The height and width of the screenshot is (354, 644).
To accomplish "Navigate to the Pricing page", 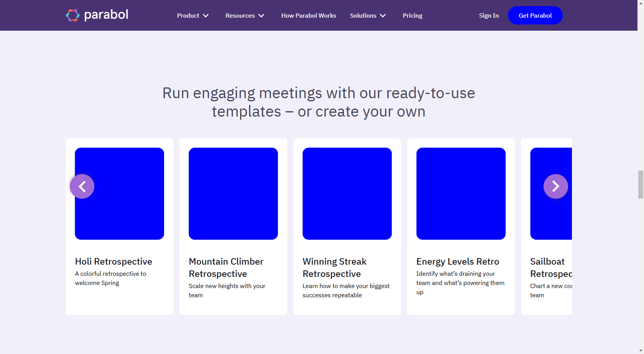I will coord(412,16).
